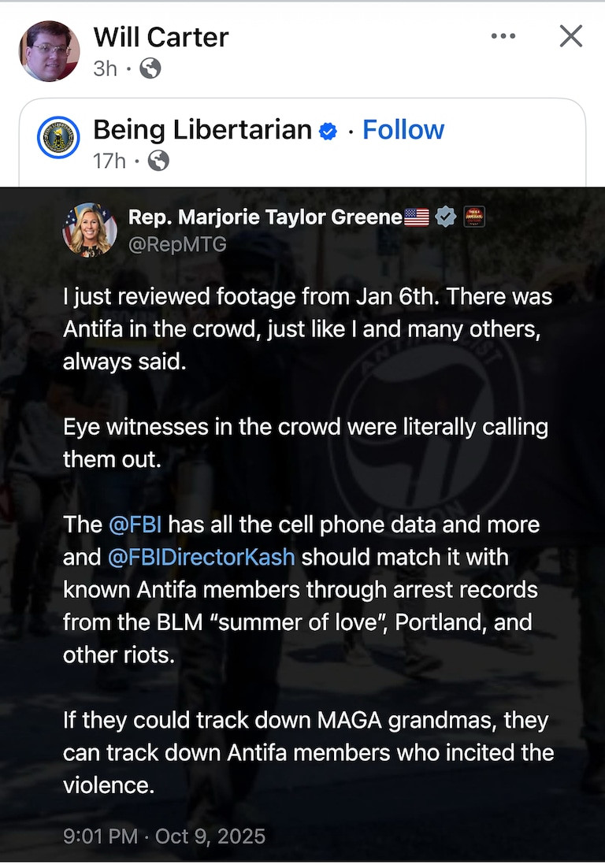
Task: Click the gray verified checkmark badge
Action: coord(445,217)
